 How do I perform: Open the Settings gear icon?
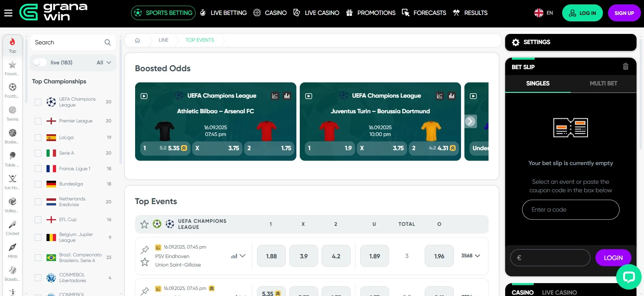click(x=516, y=42)
